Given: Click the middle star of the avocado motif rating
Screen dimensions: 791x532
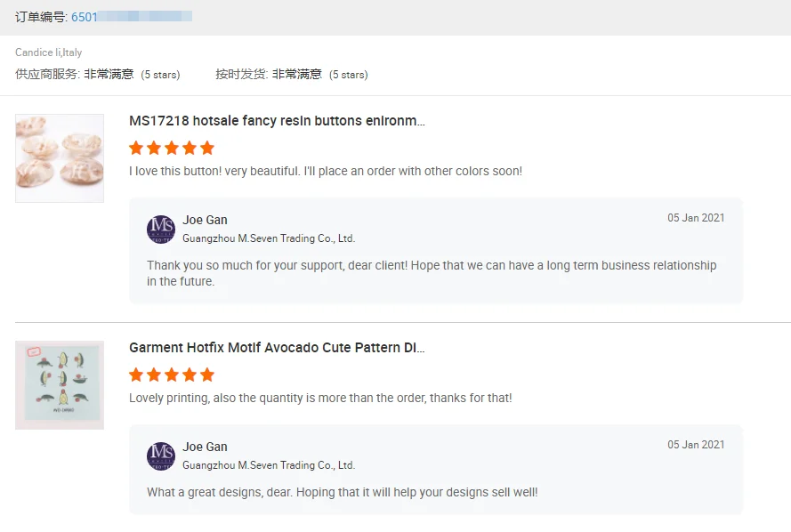Looking at the screenshot, I should point(172,375).
